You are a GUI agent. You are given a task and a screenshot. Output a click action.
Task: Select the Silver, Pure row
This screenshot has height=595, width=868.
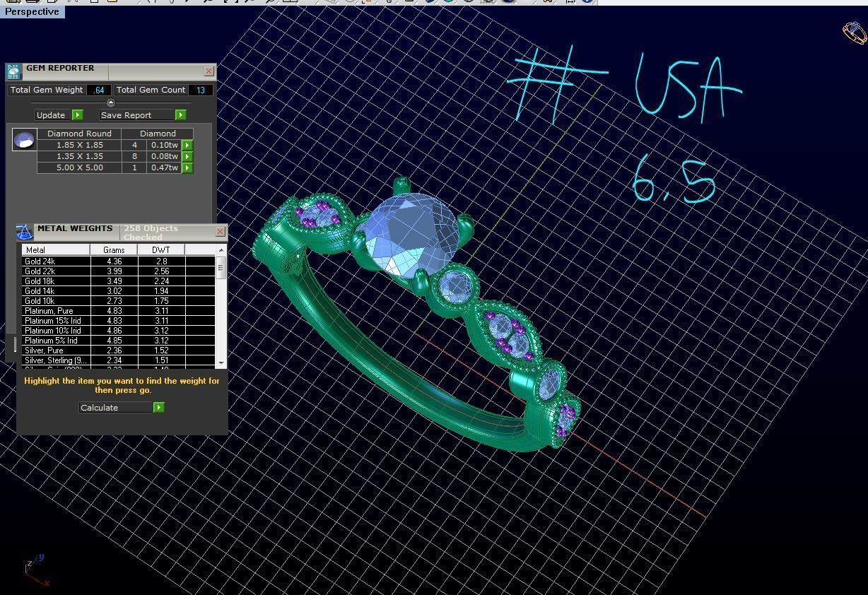click(x=118, y=350)
